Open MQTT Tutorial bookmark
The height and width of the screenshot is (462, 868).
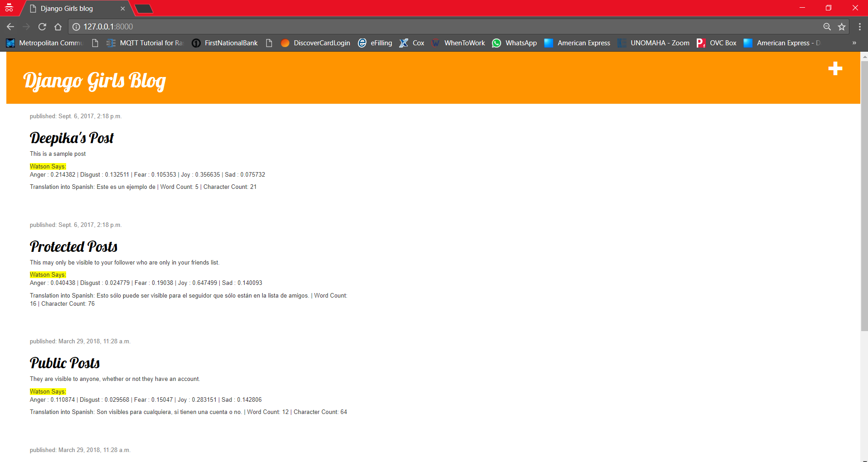click(x=145, y=43)
